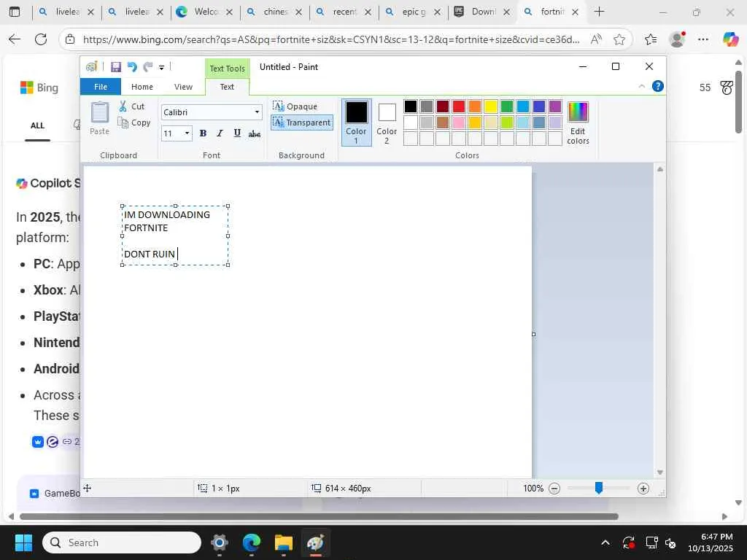
Task: Open the clock showing 6:47 PM
Action: (710, 542)
